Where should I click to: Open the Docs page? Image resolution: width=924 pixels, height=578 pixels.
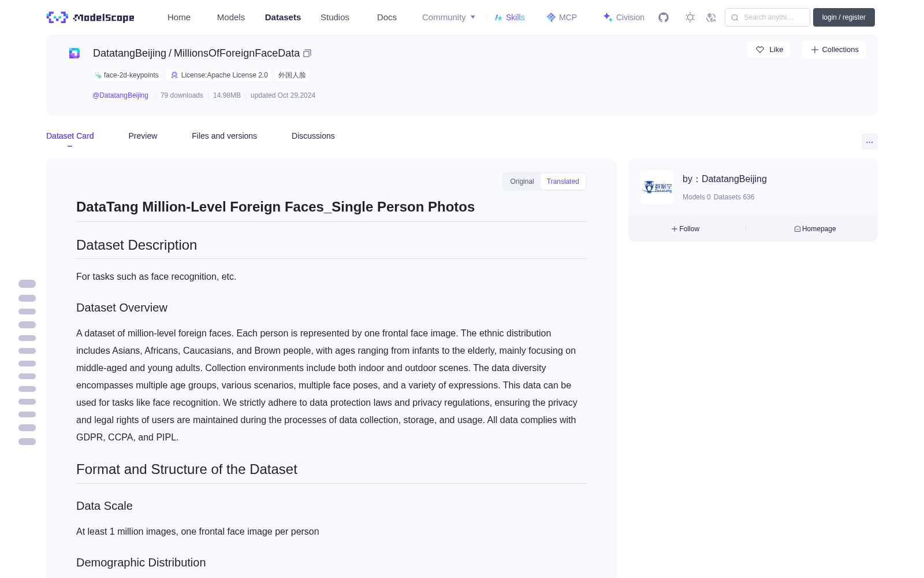[387, 17]
